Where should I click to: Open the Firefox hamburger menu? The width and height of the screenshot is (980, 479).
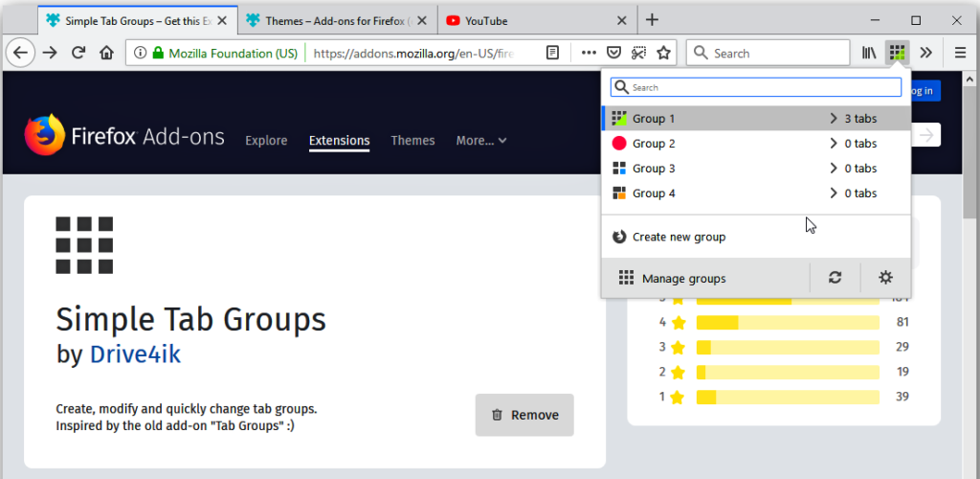961,53
